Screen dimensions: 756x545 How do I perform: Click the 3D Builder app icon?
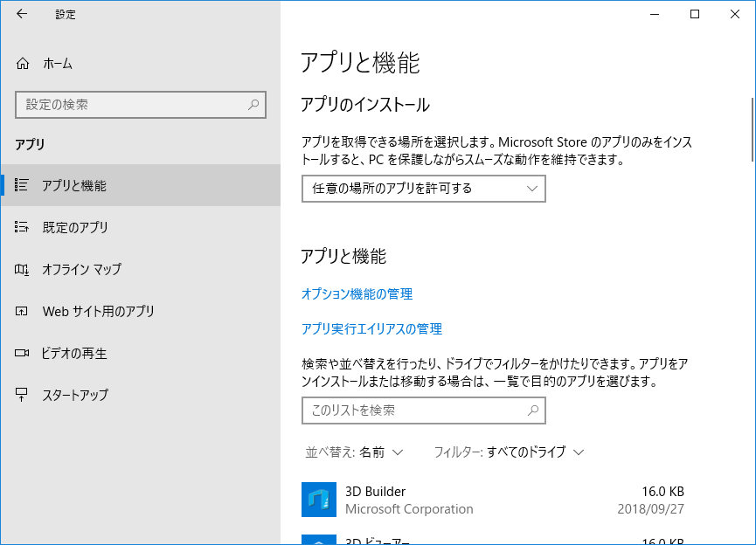(319, 500)
